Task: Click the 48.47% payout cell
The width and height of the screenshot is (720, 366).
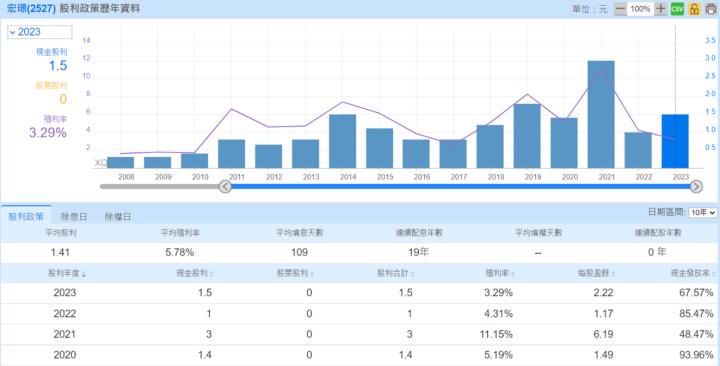Action: coord(696,334)
